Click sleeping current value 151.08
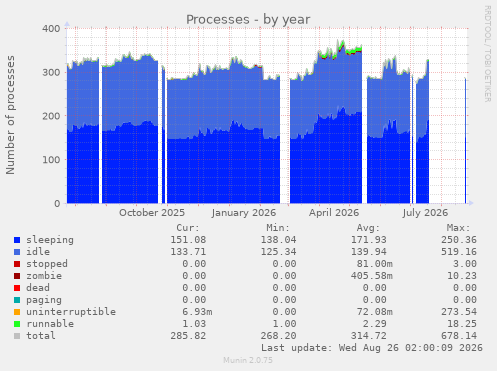This screenshot has height=371, width=497. [x=188, y=240]
